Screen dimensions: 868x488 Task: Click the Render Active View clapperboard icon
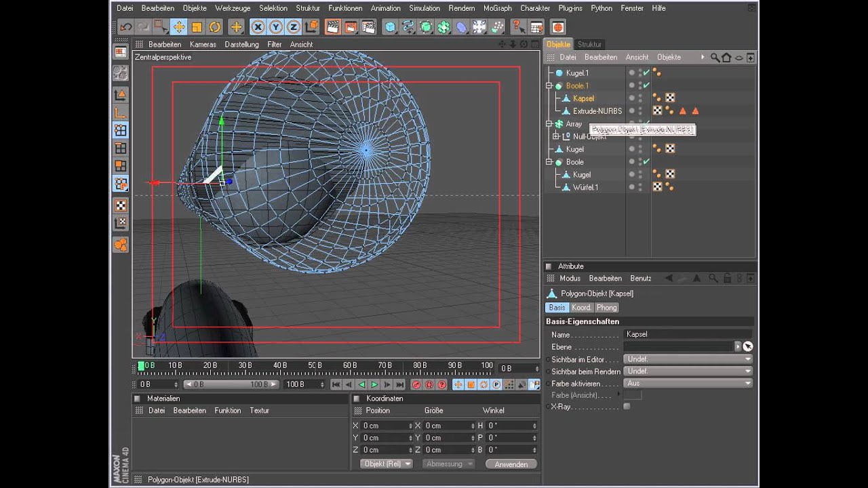coord(333,27)
